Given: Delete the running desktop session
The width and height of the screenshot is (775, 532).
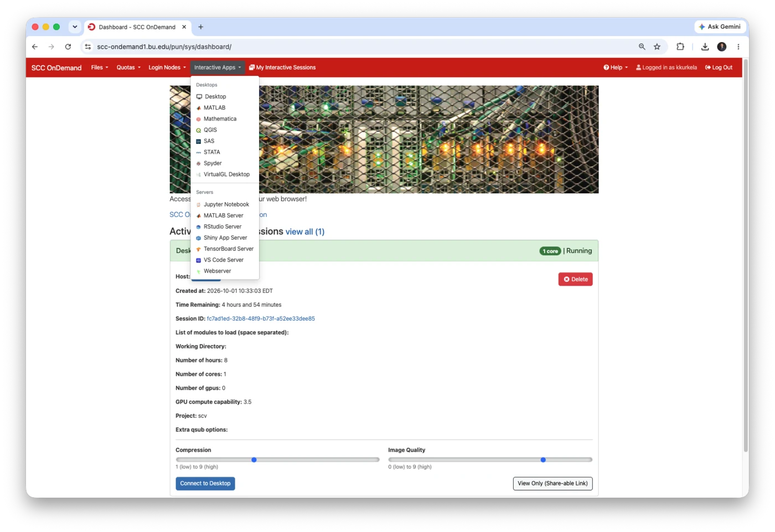Looking at the screenshot, I should (x=575, y=279).
